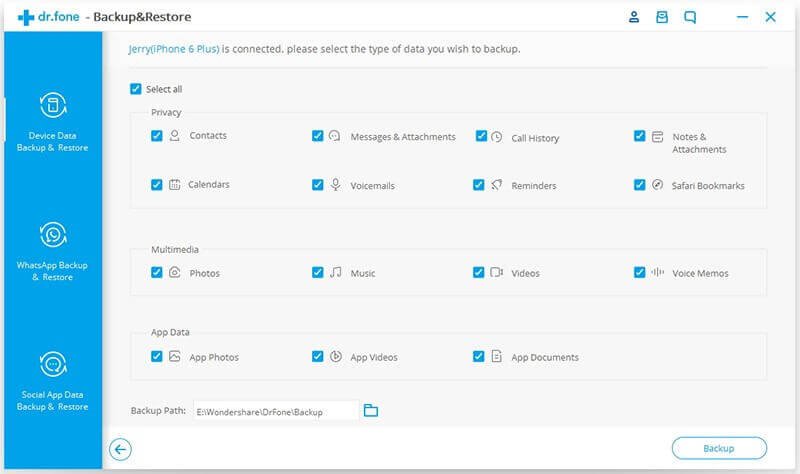Screen dimensions: 800x474
Task: Click the user account icon in title bar
Action: click(633, 17)
